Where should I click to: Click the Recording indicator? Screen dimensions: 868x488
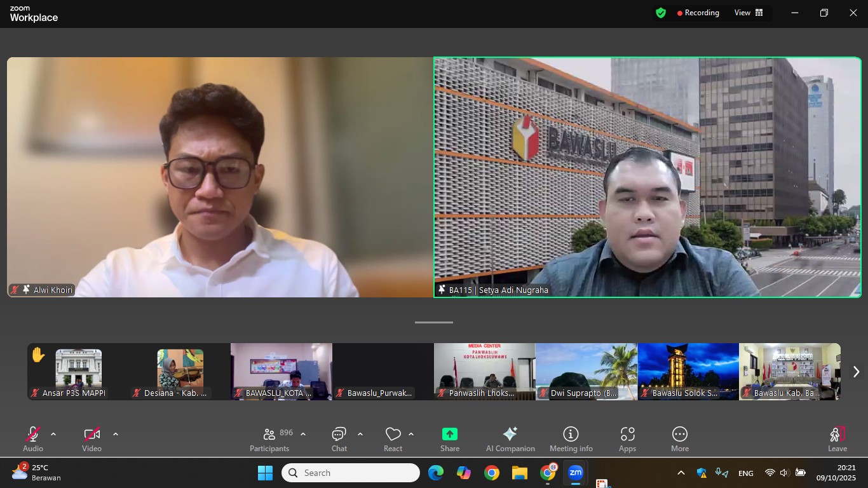698,13
